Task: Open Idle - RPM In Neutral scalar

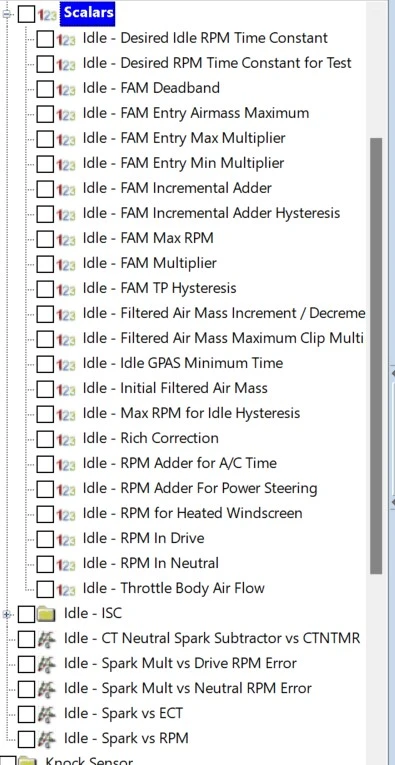Action: click(151, 563)
